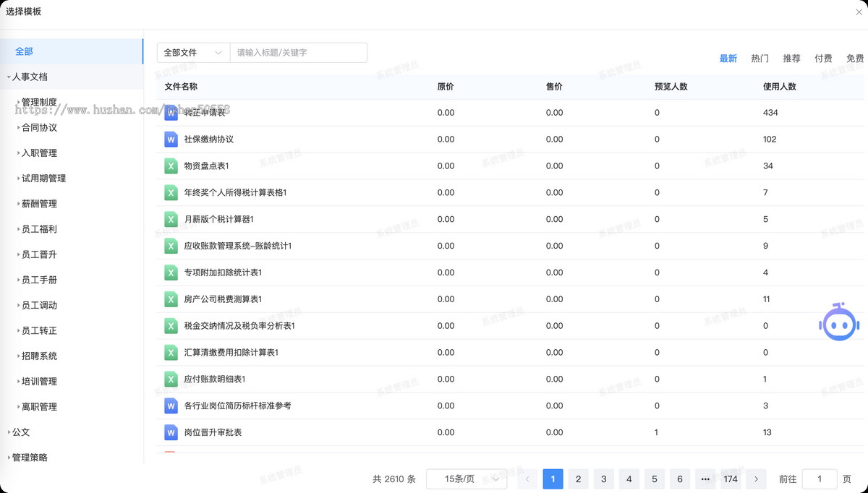Click the Word icon beside 社保缴纳协议
The width and height of the screenshot is (868, 493).
[171, 139]
